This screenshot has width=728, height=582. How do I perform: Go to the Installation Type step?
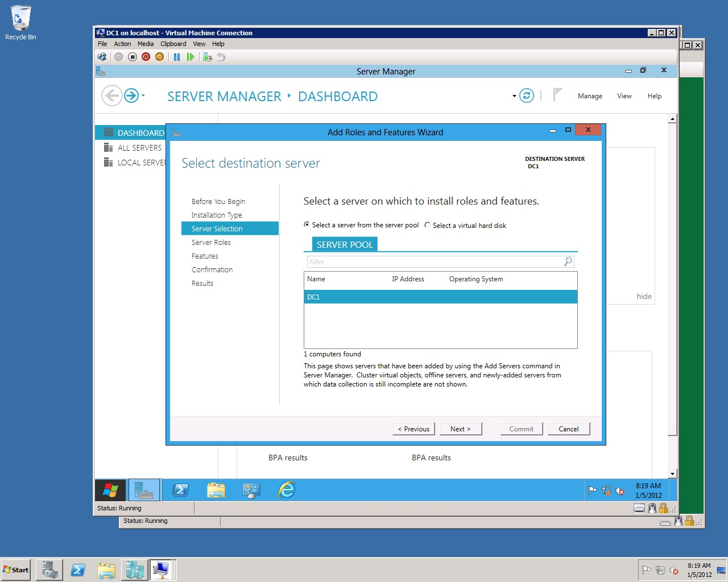pos(217,215)
